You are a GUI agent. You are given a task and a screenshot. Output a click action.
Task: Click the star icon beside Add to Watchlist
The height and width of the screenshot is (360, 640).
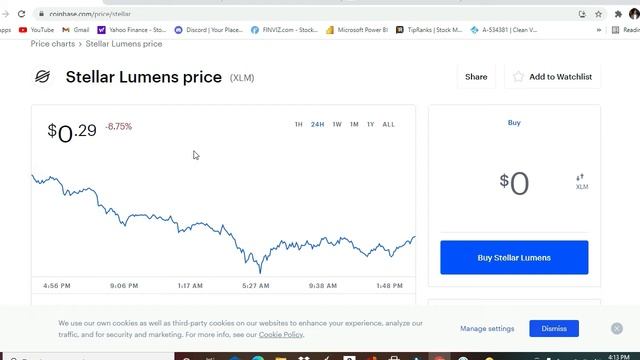pyautogui.click(x=518, y=76)
